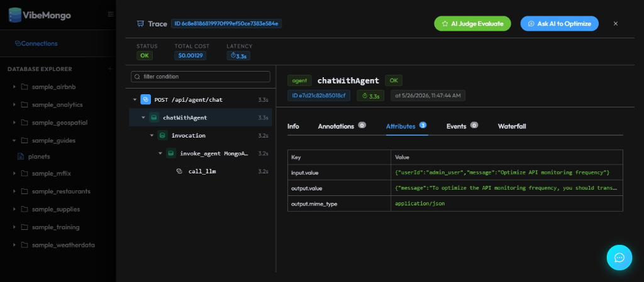
Task: Click the latency timer icon in header
Action: click(233, 55)
